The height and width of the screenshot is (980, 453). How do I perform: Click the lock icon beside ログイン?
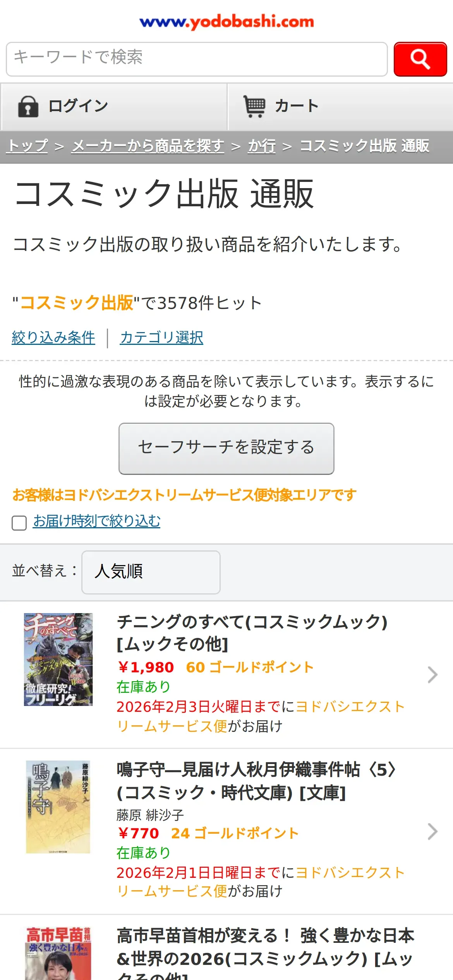[x=28, y=106]
